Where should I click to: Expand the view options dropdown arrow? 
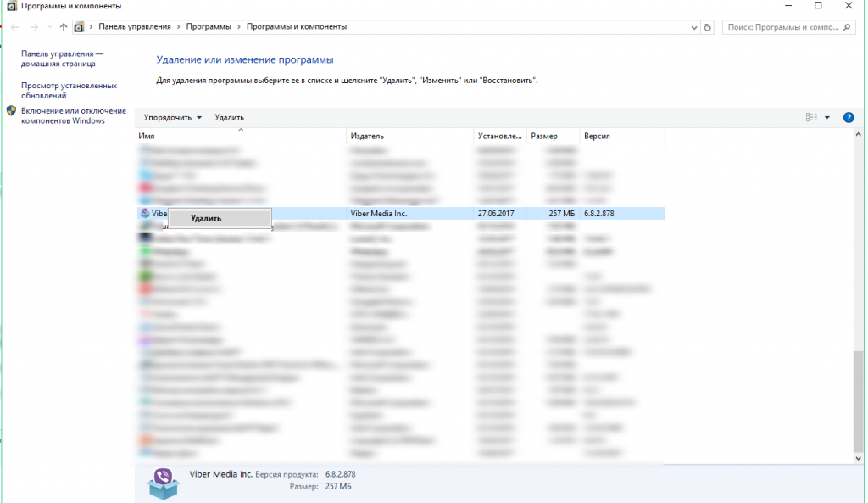tap(827, 118)
